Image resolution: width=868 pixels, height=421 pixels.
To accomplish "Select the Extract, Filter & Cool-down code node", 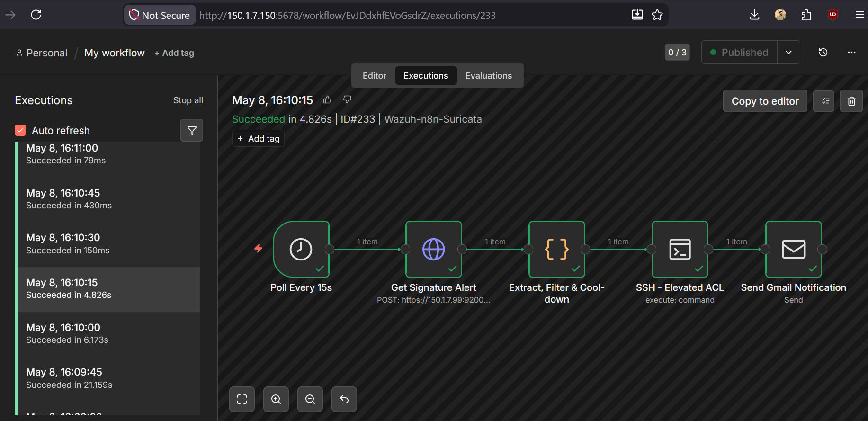I will point(557,249).
